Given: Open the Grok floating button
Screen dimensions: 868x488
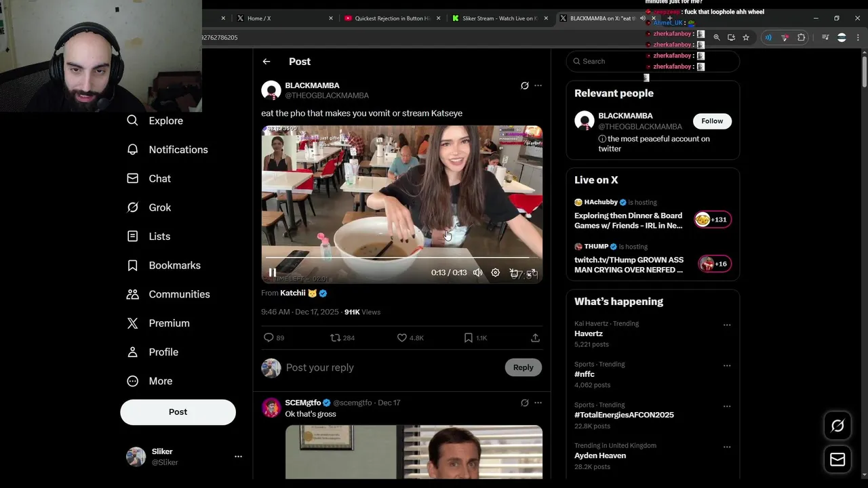Looking at the screenshot, I should pyautogui.click(x=837, y=426).
